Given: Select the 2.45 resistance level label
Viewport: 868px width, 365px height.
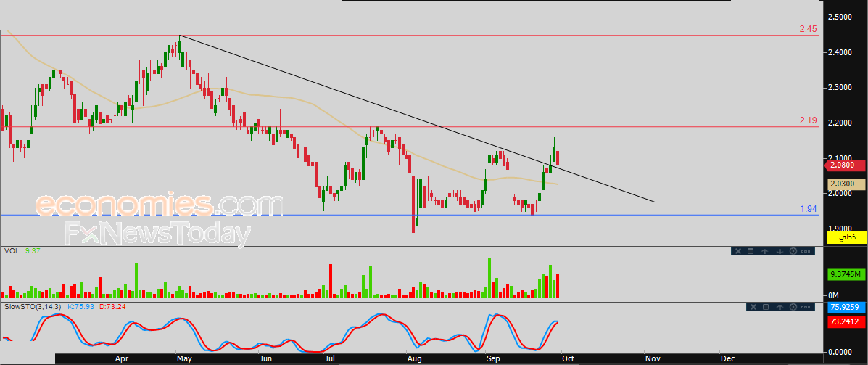Looking at the screenshot, I should (809, 29).
